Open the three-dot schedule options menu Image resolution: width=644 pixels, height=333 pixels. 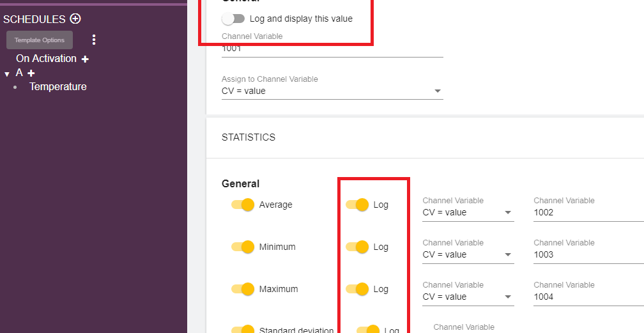click(x=94, y=40)
